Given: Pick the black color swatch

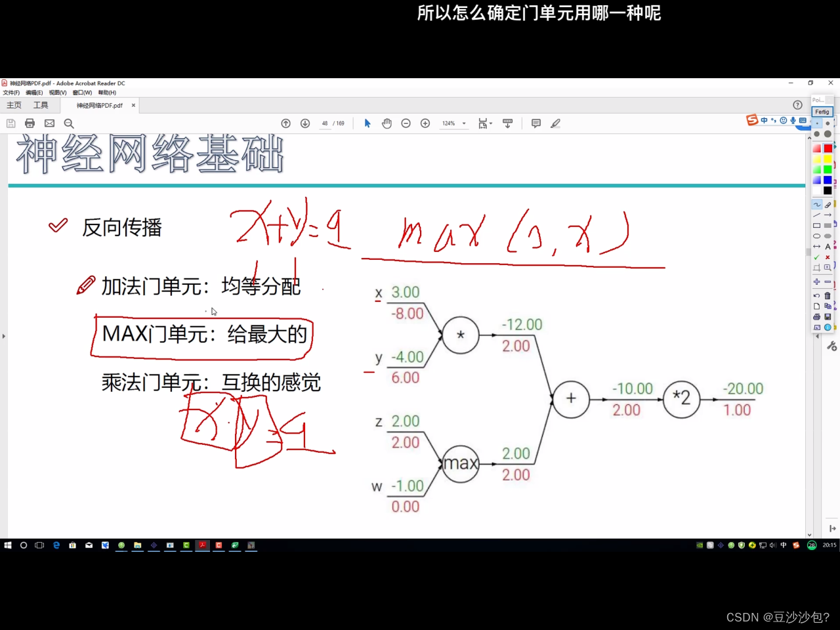Looking at the screenshot, I should (828, 190).
